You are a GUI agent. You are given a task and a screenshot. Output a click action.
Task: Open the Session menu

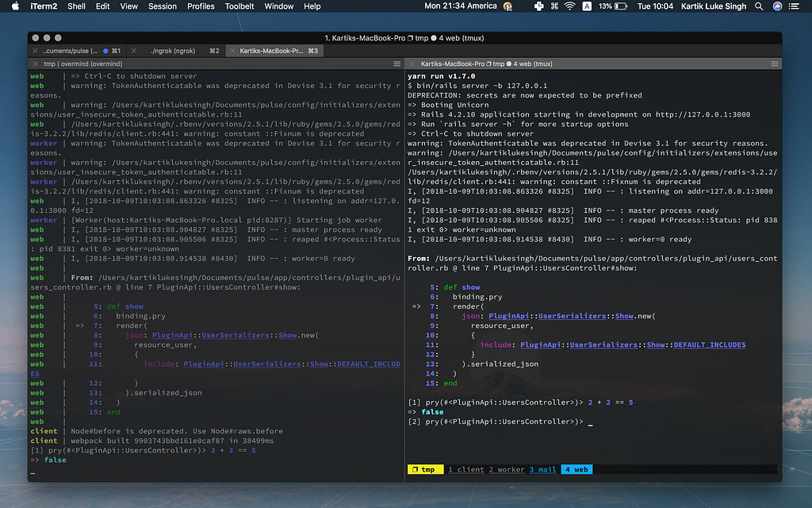point(163,6)
